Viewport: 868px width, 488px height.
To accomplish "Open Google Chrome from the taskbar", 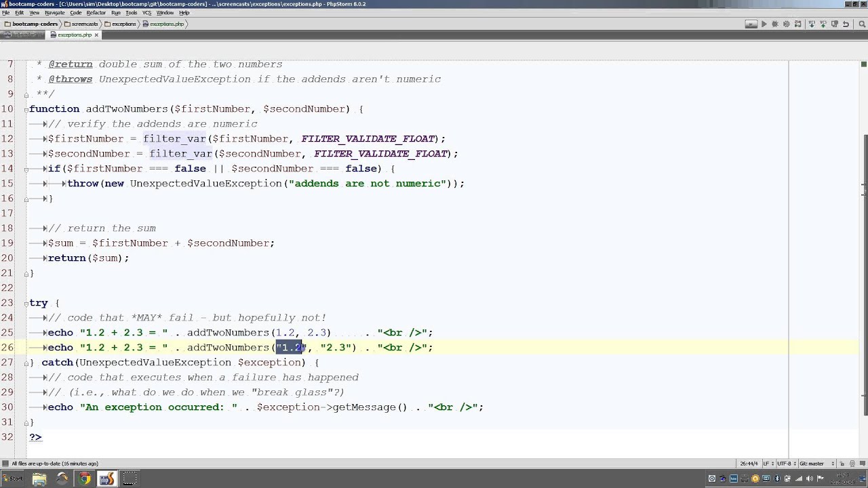I will (x=84, y=479).
